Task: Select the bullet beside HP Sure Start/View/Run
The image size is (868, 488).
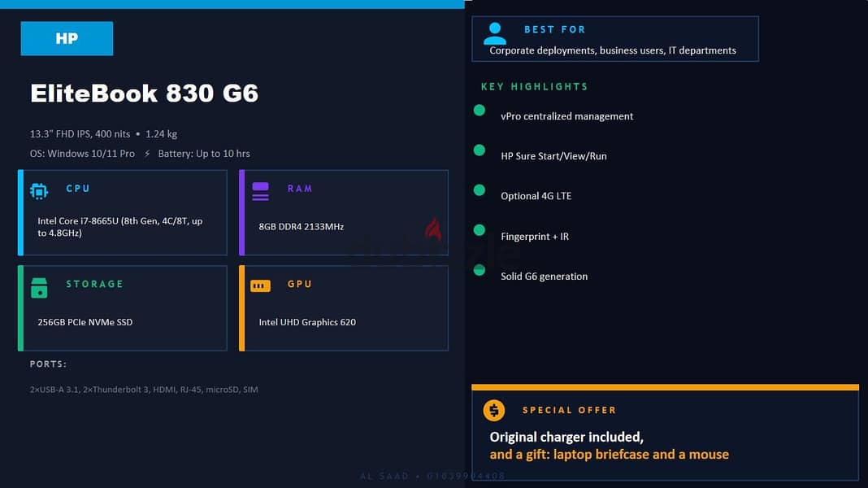Action: coord(480,150)
